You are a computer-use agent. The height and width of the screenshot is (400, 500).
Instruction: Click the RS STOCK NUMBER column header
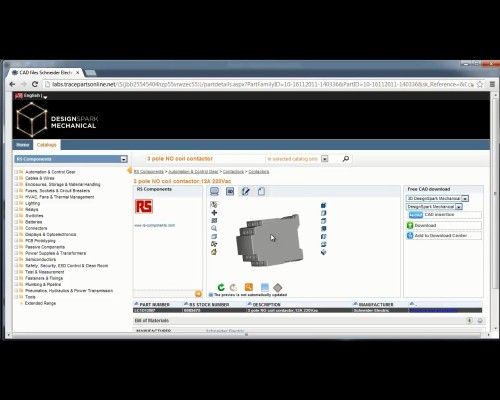209,305
